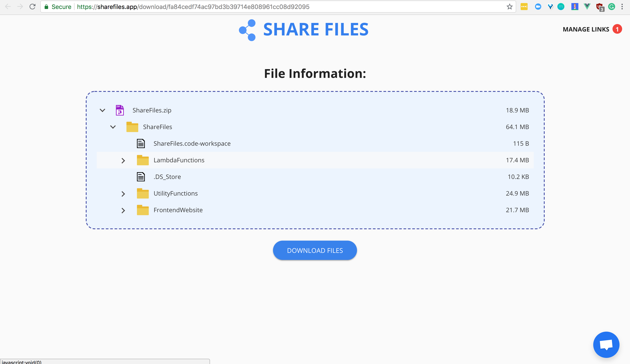Open the chat support widget

click(x=606, y=345)
